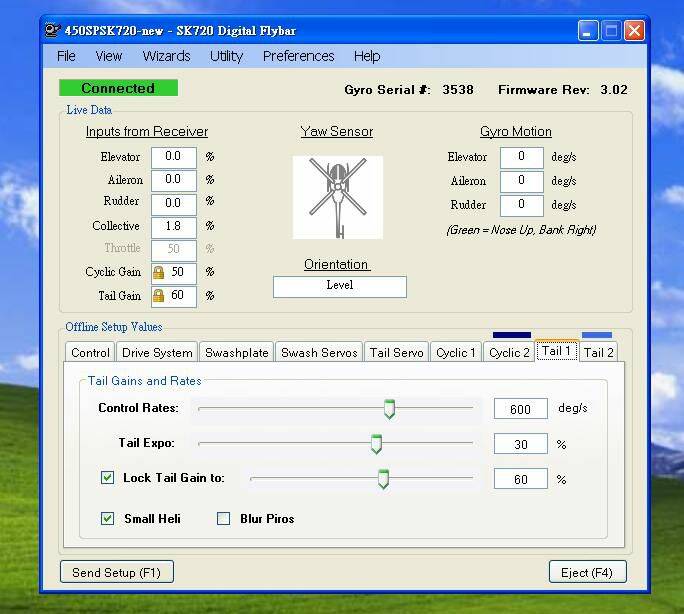The width and height of the screenshot is (684, 614).
Task: Click the Tail Gain lock icon
Action: pos(158,296)
